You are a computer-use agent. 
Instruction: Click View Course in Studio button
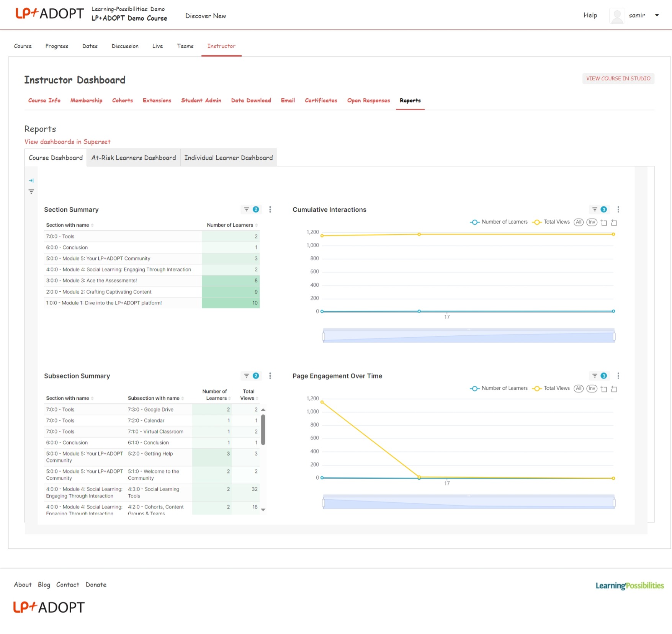(618, 78)
